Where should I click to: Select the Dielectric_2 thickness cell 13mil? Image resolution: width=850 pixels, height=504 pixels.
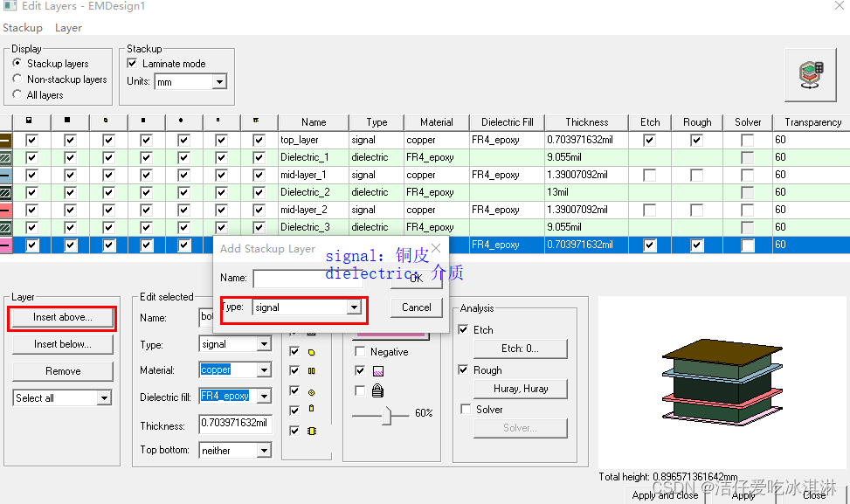pyautogui.click(x=586, y=192)
